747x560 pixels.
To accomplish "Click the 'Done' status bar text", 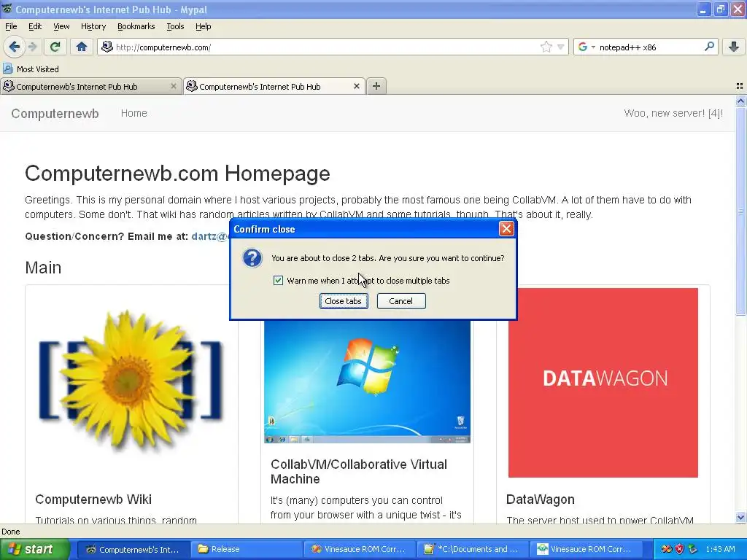I will [10, 532].
